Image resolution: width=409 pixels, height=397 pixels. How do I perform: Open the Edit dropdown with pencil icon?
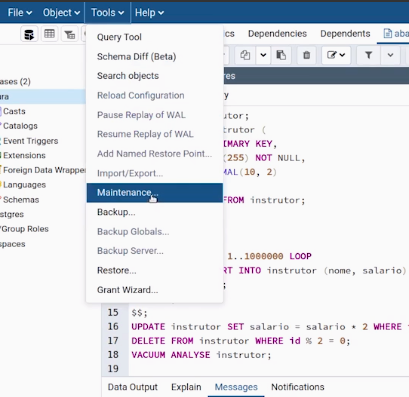point(336,55)
